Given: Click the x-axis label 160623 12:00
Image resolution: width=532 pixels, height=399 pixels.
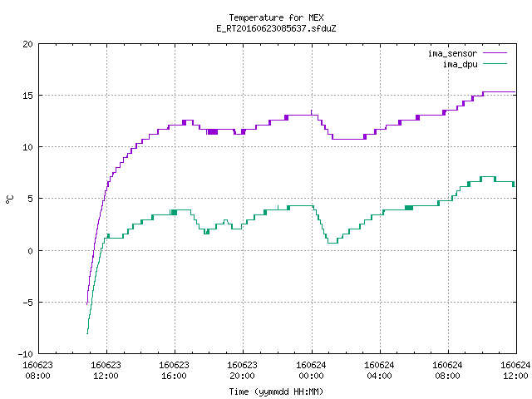Looking at the screenshot, I should click(106, 371).
